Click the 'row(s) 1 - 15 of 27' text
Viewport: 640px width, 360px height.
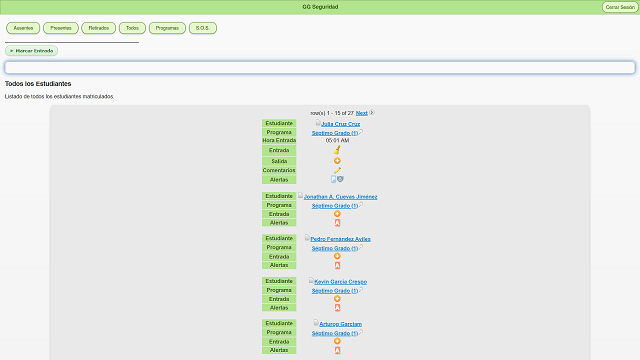point(332,113)
